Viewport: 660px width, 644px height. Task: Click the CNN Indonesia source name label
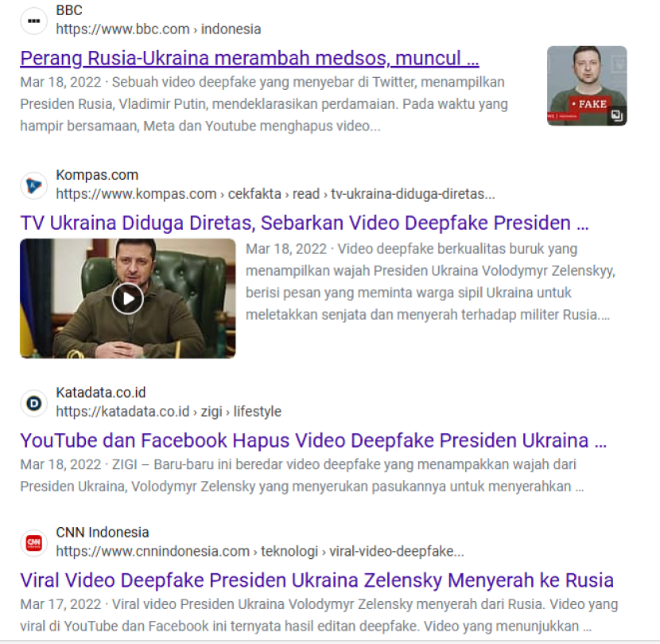click(103, 532)
